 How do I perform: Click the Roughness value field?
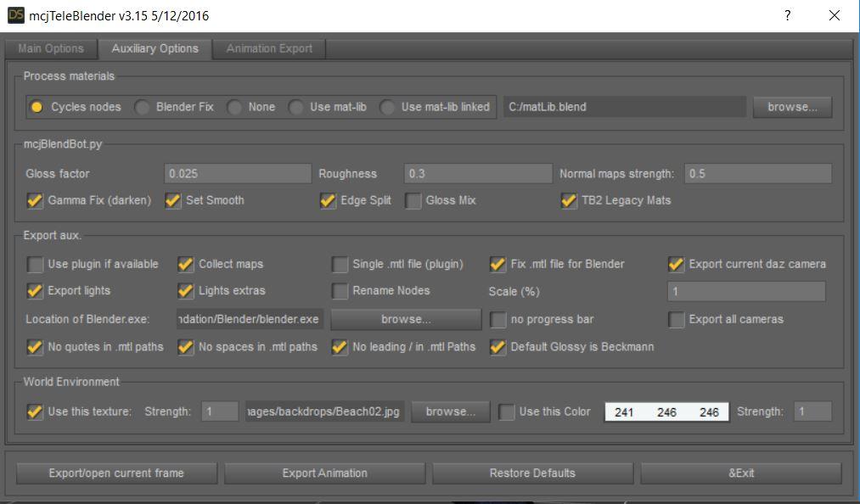click(x=478, y=173)
